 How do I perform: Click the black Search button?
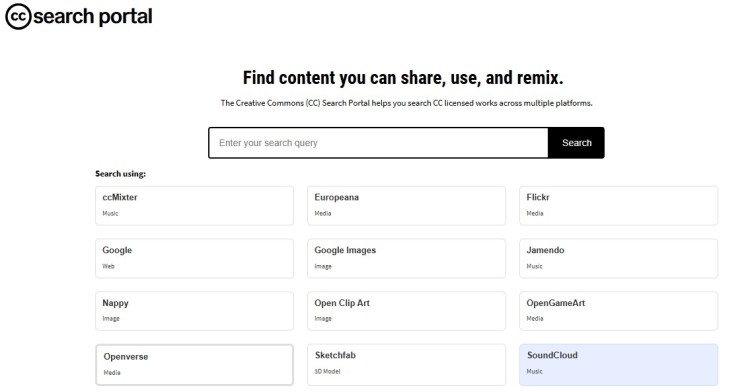pyautogui.click(x=576, y=143)
